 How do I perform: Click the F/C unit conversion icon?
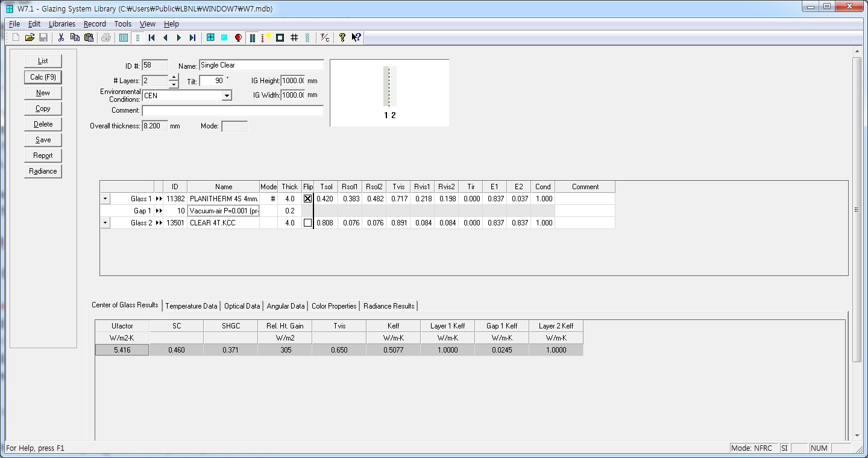tap(325, 37)
